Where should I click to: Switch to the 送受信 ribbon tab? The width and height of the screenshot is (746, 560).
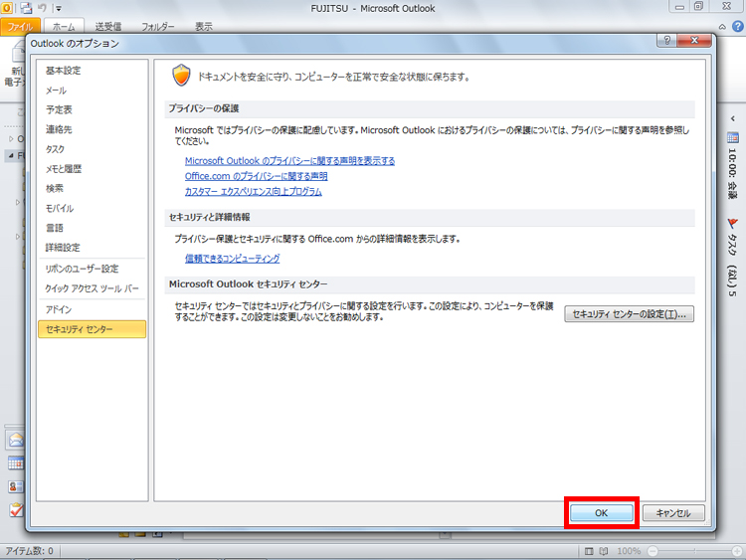(108, 27)
